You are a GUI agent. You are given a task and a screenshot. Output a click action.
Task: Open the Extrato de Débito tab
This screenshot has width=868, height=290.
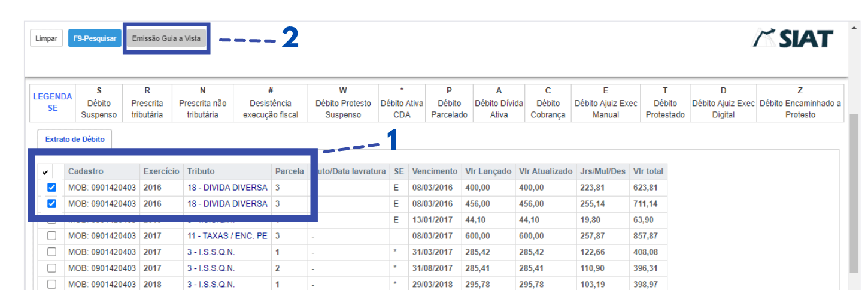[75, 139]
